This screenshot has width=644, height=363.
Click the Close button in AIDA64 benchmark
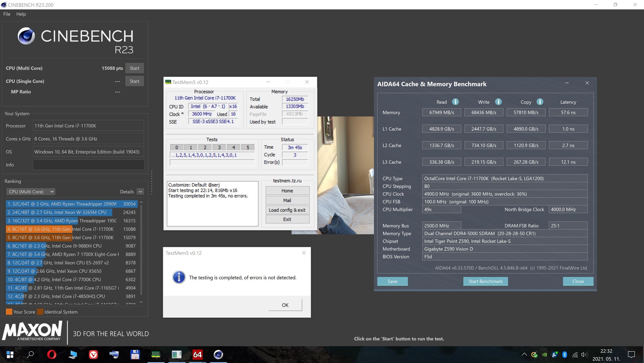click(x=578, y=281)
